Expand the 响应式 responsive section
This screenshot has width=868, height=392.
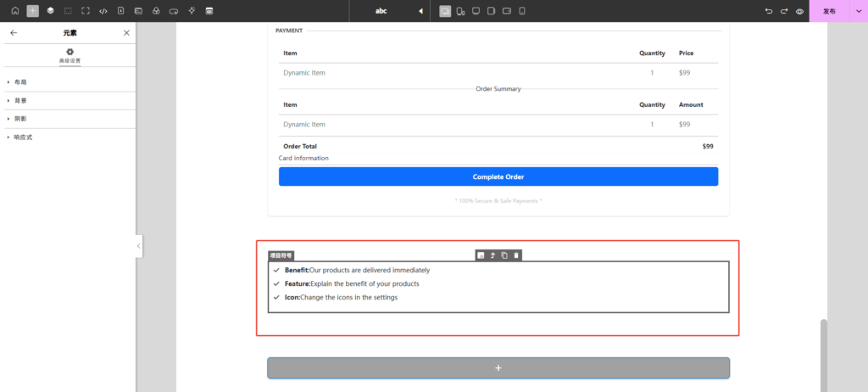click(23, 137)
